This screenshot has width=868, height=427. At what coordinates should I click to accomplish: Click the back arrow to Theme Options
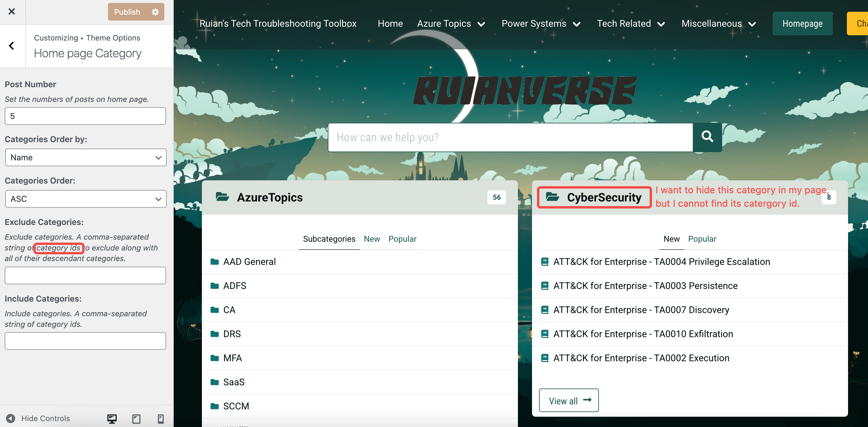11,46
